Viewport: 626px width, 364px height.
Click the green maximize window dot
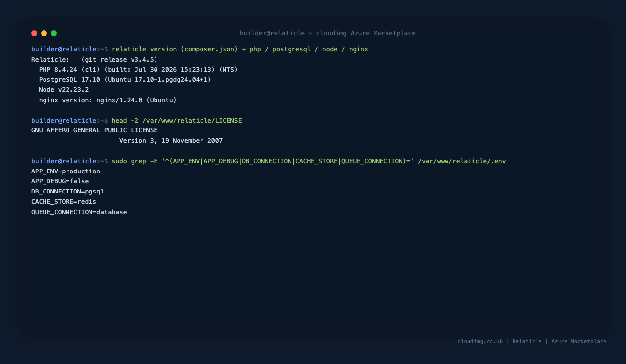[54, 33]
